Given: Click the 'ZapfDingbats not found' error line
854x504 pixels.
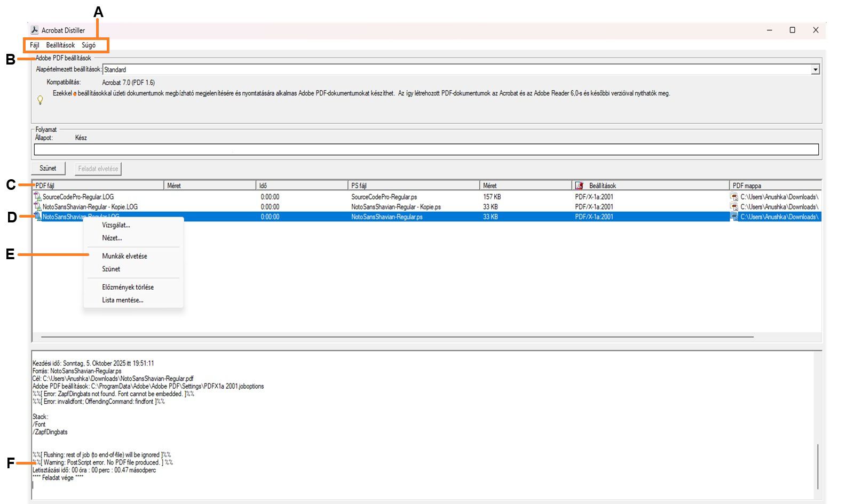Looking at the screenshot, I should pyautogui.click(x=113, y=394).
